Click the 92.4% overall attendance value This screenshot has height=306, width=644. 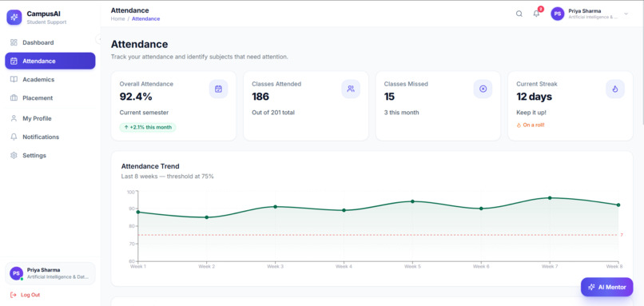pyautogui.click(x=136, y=97)
